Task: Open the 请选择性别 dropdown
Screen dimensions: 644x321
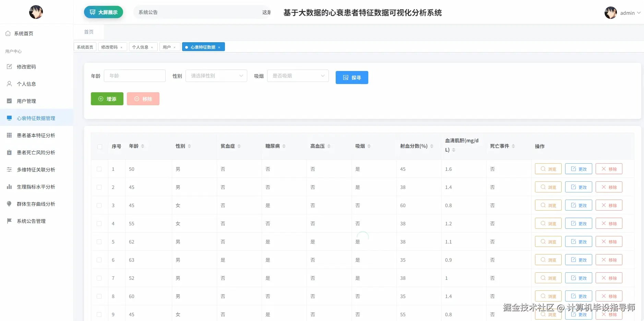Action: (216, 76)
